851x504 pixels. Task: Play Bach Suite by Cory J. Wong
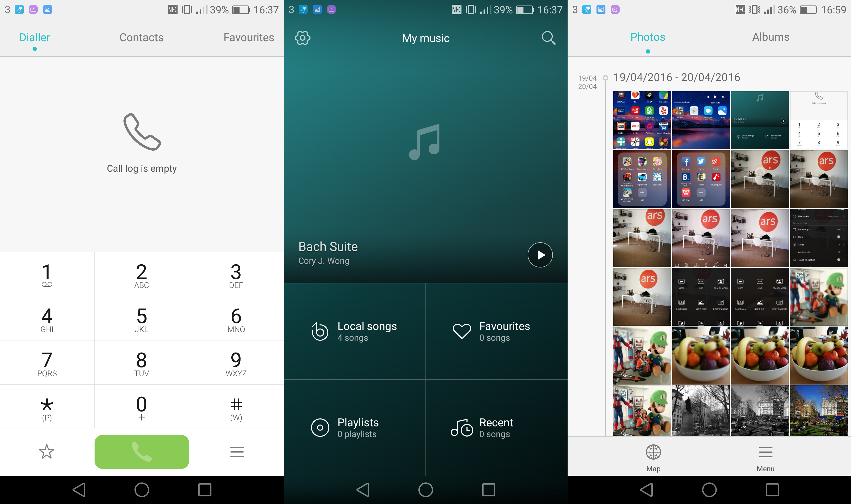[x=539, y=254]
